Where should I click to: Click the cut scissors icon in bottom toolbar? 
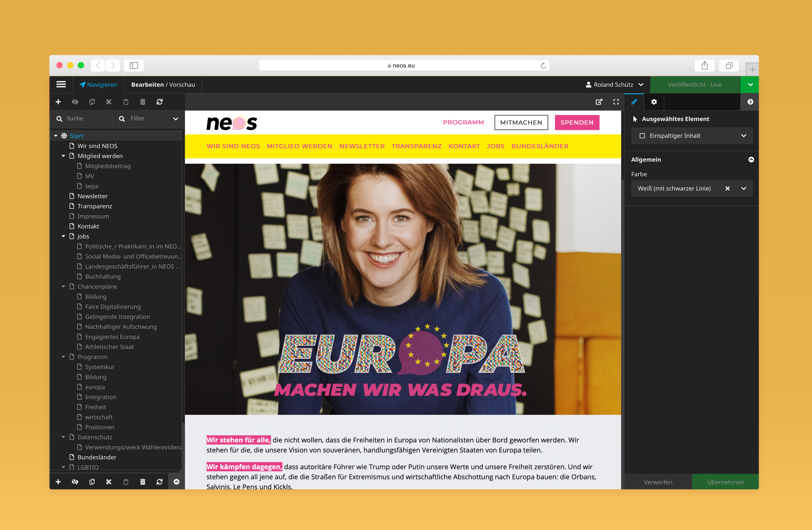pos(109,482)
